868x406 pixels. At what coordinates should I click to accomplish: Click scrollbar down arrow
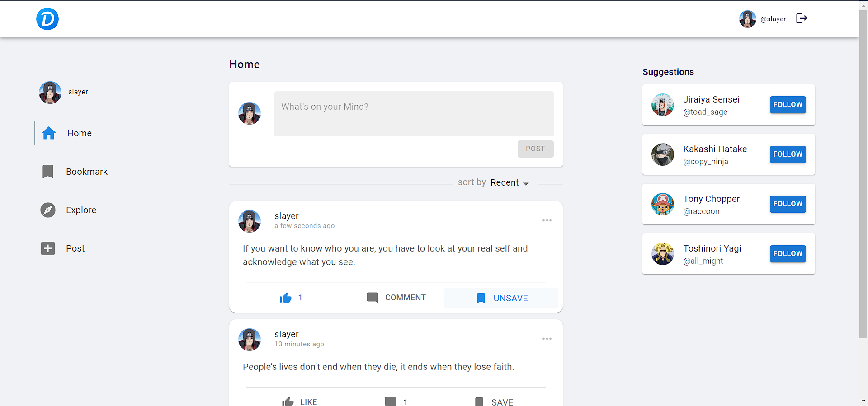(x=863, y=401)
